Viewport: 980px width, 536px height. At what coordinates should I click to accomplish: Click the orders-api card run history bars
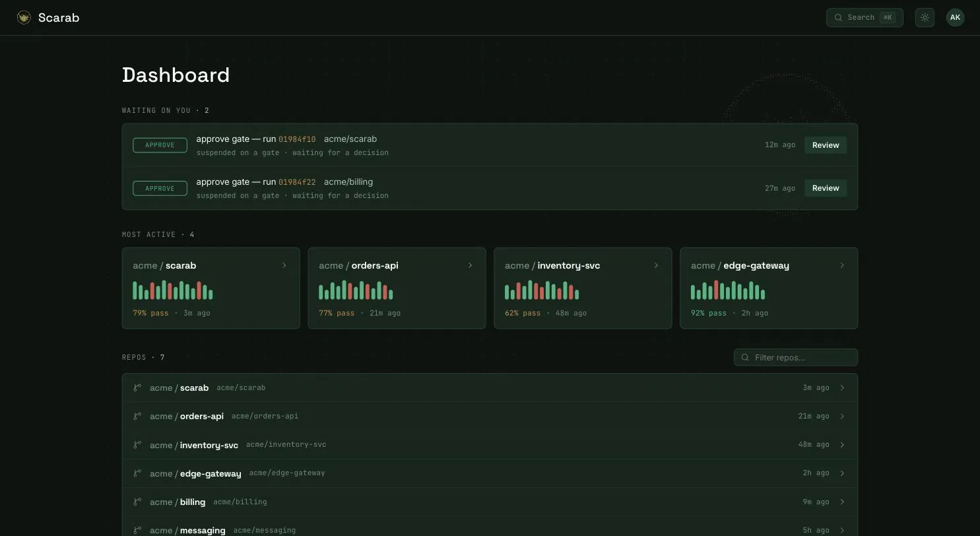[356, 290]
